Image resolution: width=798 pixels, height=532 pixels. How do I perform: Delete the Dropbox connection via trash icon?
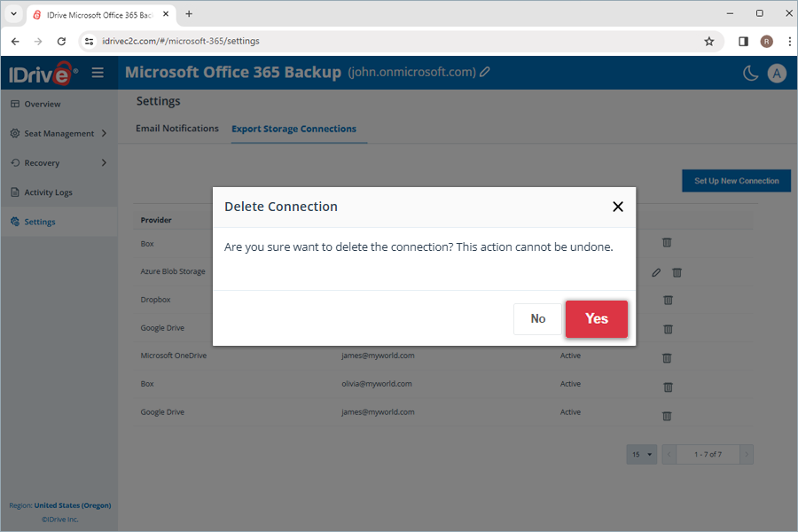click(666, 301)
